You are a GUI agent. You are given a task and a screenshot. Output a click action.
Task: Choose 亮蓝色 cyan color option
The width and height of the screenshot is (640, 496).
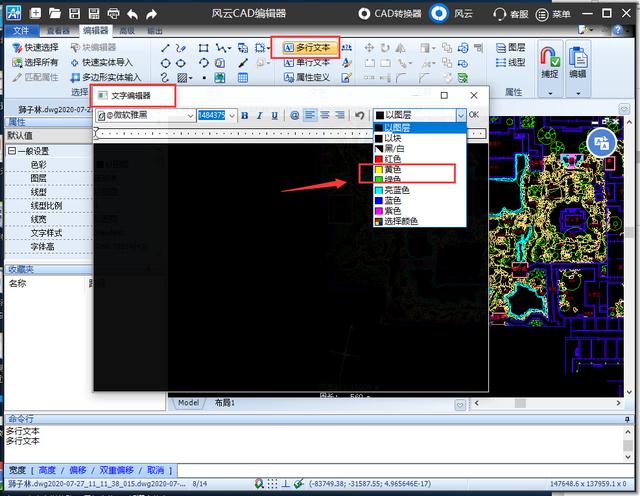(x=420, y=190)
